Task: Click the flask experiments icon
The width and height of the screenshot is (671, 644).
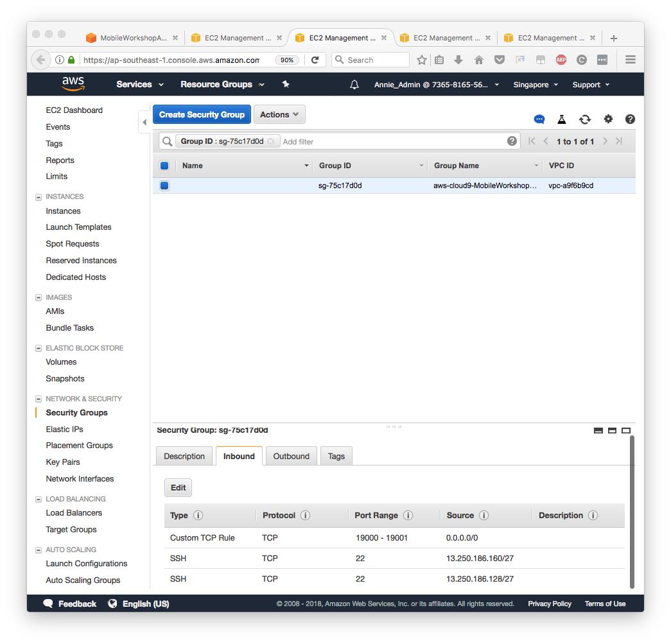Action: [562, 119]
